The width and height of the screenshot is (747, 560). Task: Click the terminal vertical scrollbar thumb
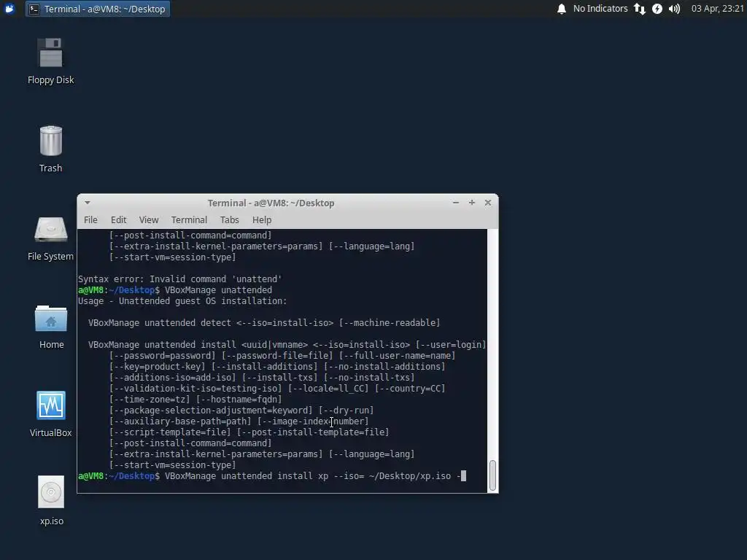492,475
